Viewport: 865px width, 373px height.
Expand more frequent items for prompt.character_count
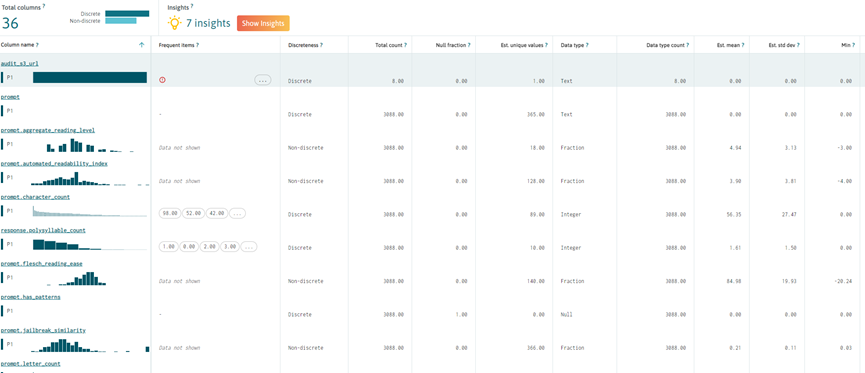point(237,214)
